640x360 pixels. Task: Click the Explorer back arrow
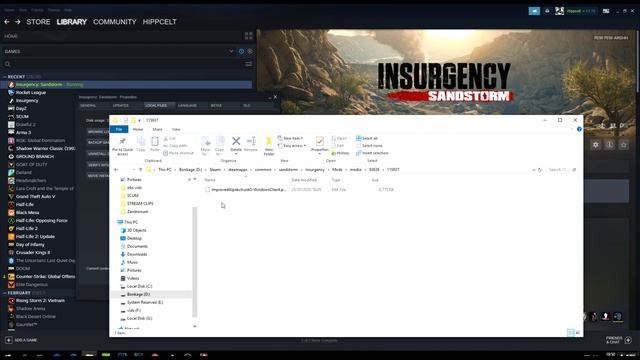coord(116,170)
